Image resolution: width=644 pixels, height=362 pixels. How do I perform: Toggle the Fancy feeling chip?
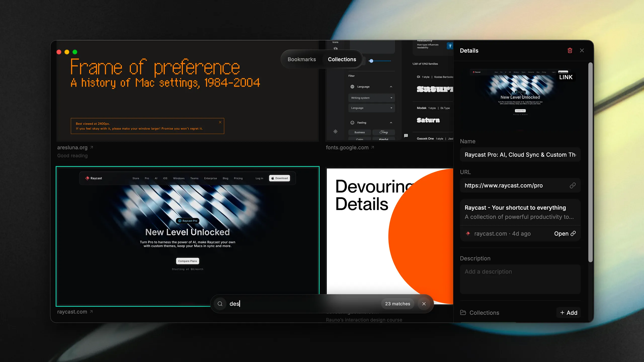tap(384, 132)
